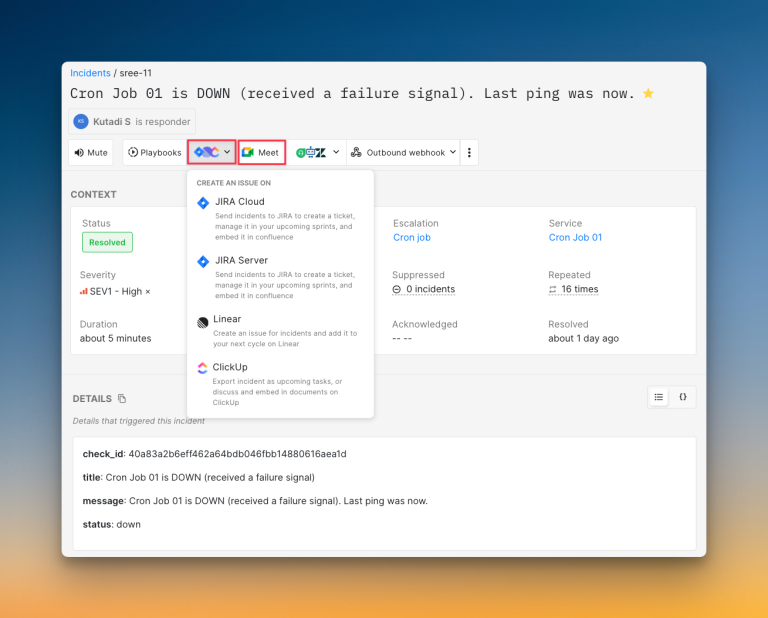The width and height of the screenshot is (768, 618).
Task: Go back to the Incidents page
Action: [90, 73]
